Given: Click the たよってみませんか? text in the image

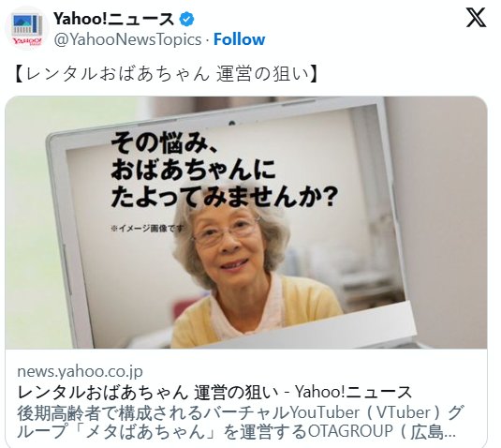Looking at the screenshot, I should coord(224,196).
